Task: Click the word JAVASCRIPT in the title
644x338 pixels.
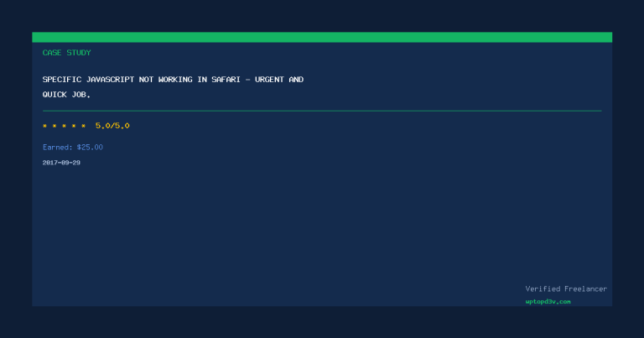Action: click(110, 80)
